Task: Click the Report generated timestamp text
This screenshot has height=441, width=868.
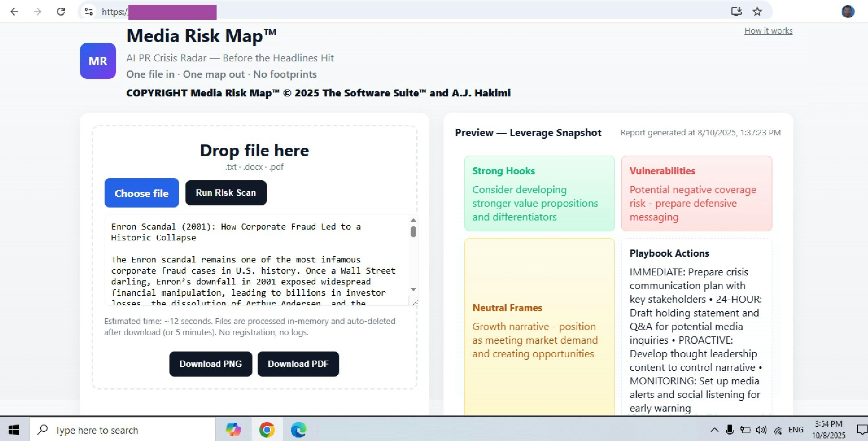Action: [700, 133]
